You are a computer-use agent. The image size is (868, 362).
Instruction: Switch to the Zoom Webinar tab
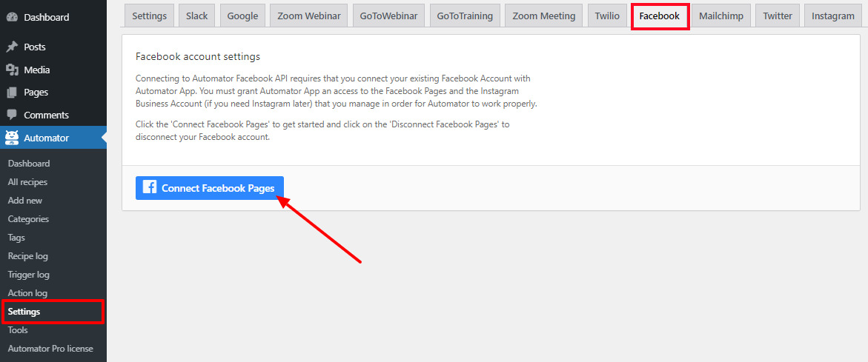click(x=308, y=16)
